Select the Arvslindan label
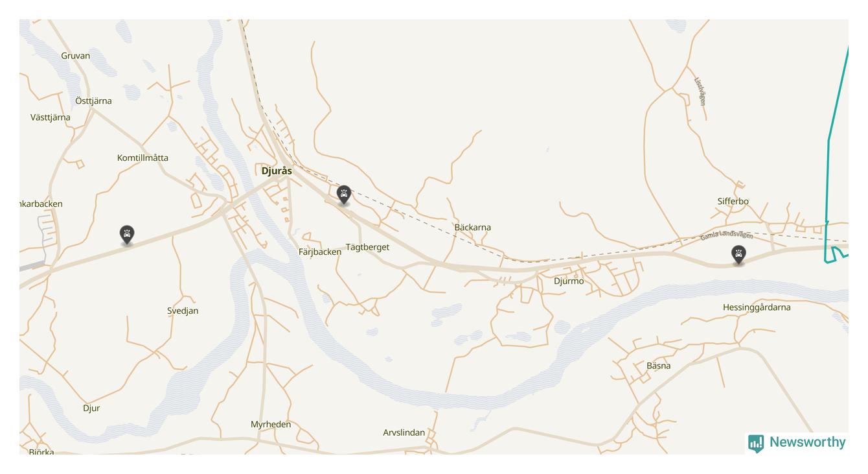Screen dimensions: 868x474 tap(404, 433)
